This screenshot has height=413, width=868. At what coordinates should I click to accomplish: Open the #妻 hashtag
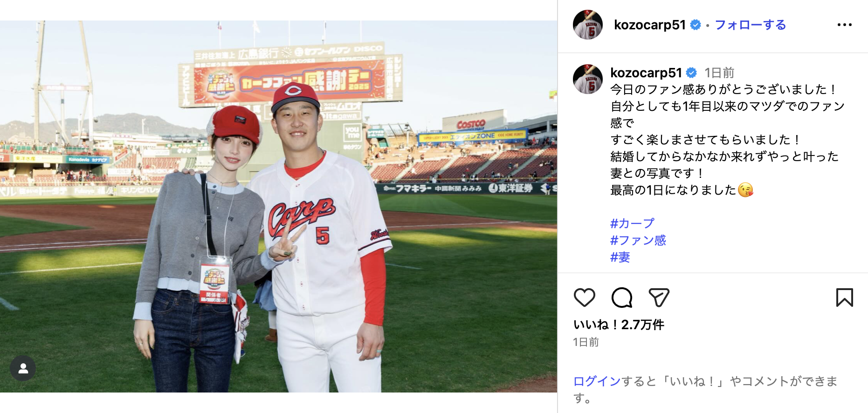tap(620, 257)
